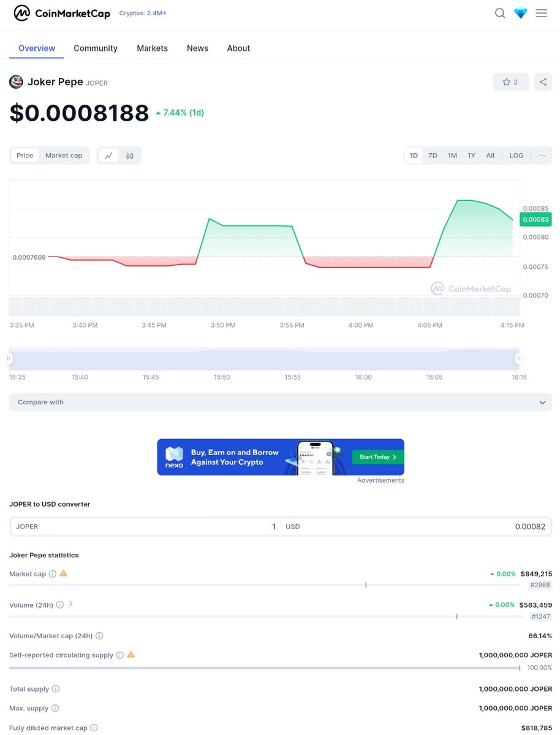Switch the chart to Market cap view
560x735 pixels.
click(x=64, y=155)
